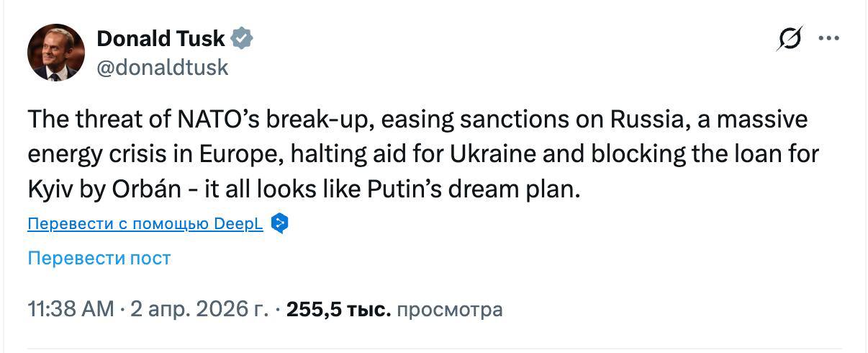The width and height of the screenshot is (868, 353).
Task: Click the Donald Tusk display name
Action: [x=161, y=38]
